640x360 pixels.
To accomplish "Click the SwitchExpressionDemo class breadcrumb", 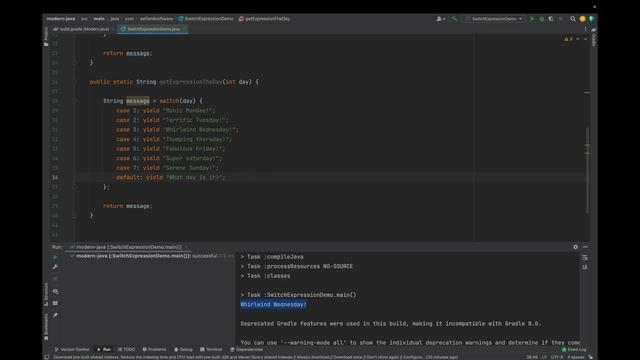I will (206, 19).
